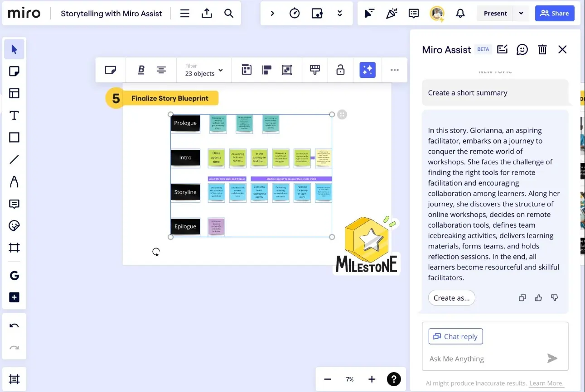Copy the Miro Assist response
This screenshot has width=585, height=392.
pyautogui.click(x=522, y=298)
